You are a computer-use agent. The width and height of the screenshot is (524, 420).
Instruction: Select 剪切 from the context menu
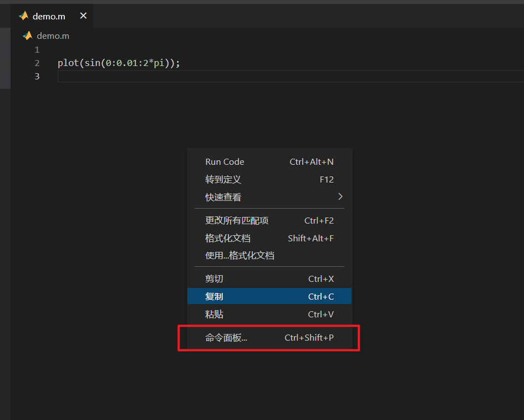coord(269,279)
